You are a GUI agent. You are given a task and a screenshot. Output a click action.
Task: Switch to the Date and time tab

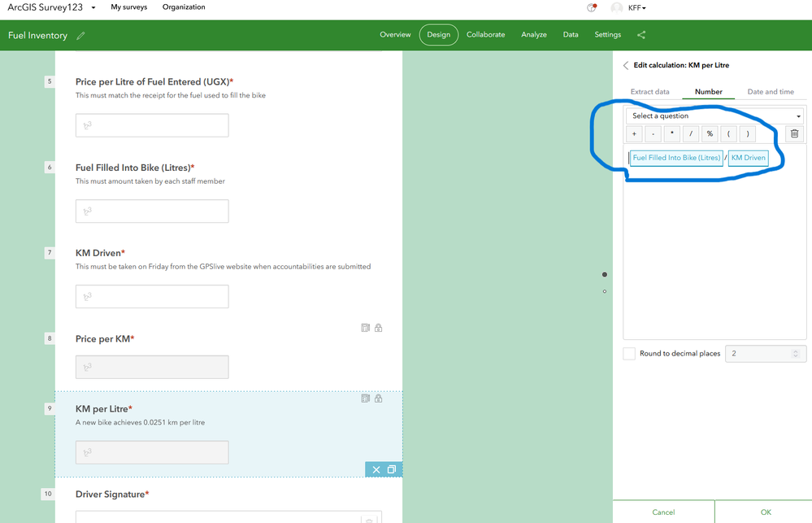coord(771,92)
